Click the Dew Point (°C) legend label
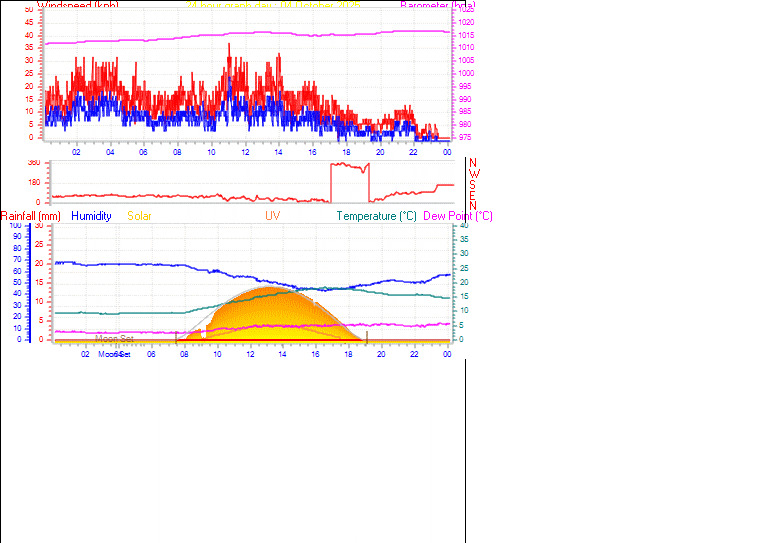 (458, 216)
